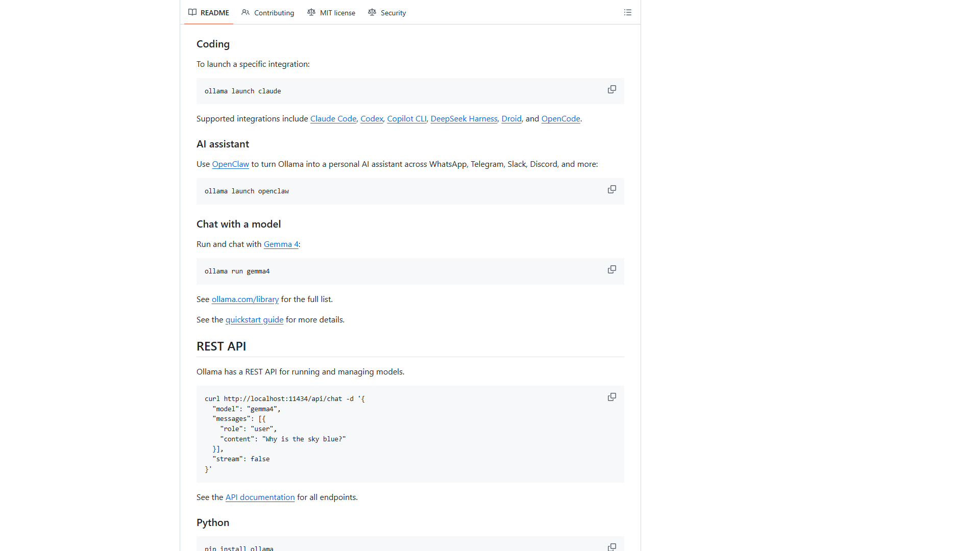Copy the curl REST API snippet
The image size is (980, 551).
point(611,397)
